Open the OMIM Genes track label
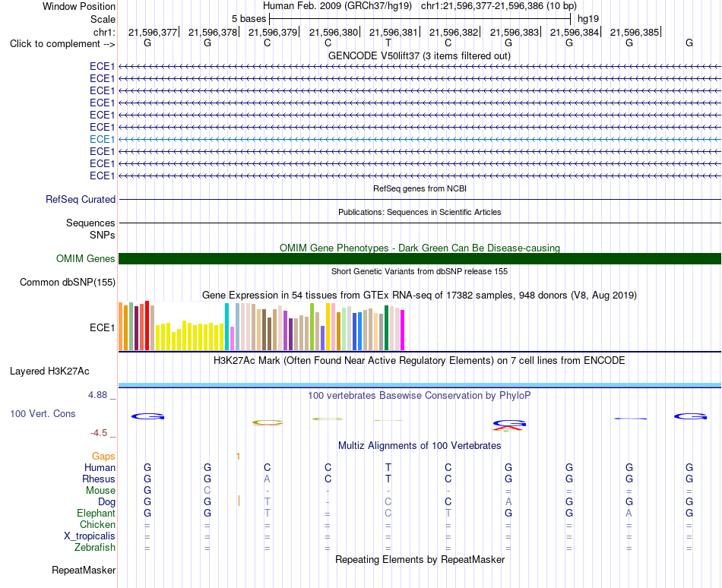This screenshot has width=722, height=588. click(85, 258)
